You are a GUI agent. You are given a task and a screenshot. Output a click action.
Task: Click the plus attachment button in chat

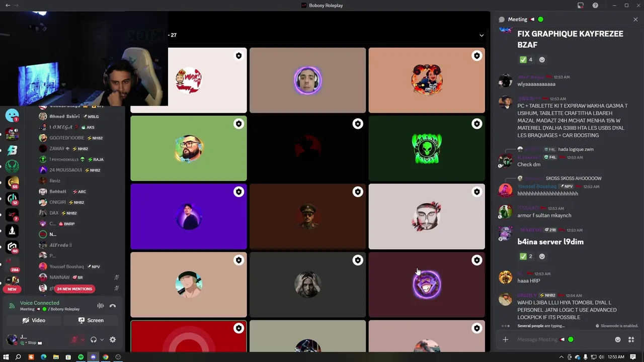point(505,339)
